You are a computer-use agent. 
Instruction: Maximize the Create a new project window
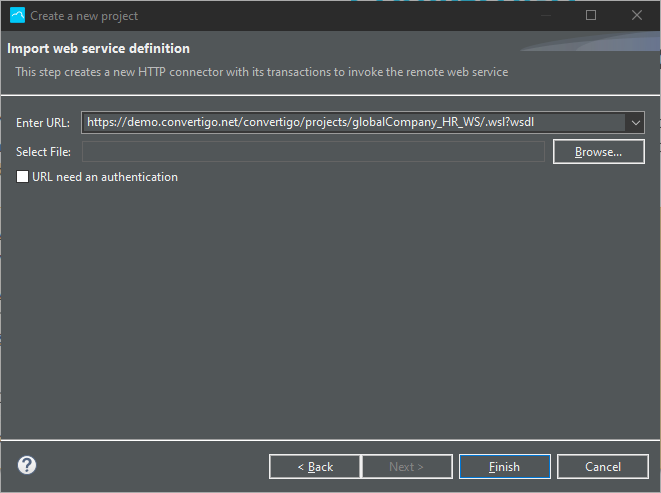[591, 16]
